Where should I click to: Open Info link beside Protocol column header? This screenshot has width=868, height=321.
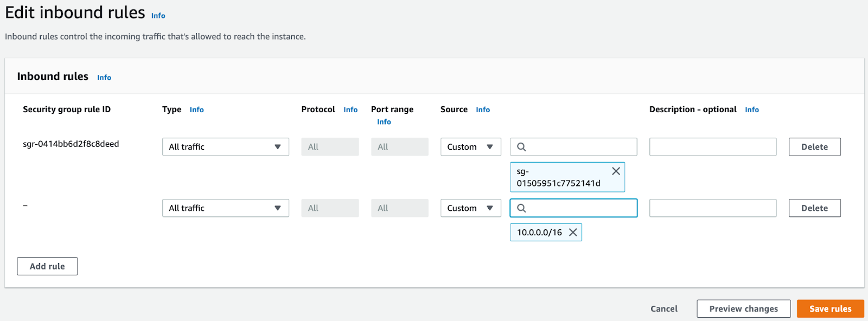350,110
